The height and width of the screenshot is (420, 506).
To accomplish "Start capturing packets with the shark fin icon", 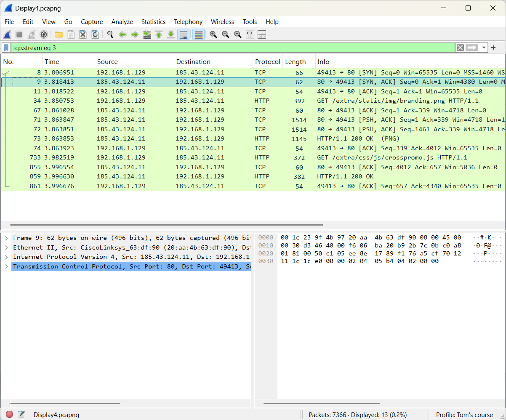I will [8, 35].
